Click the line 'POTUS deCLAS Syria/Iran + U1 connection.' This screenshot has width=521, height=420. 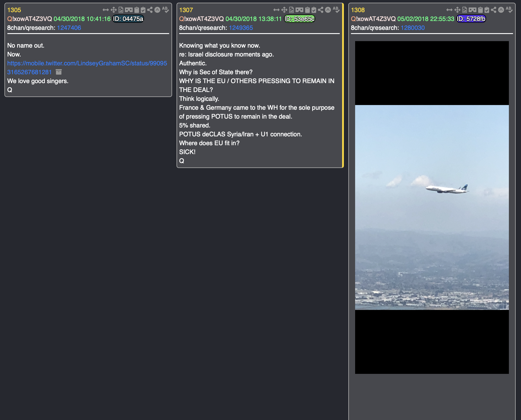(240, 134)
